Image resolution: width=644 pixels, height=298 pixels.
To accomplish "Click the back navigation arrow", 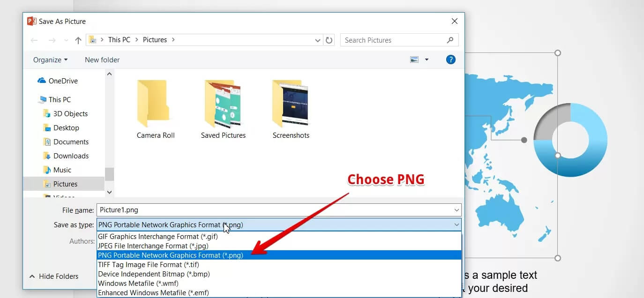I will (x=34, y=40).
